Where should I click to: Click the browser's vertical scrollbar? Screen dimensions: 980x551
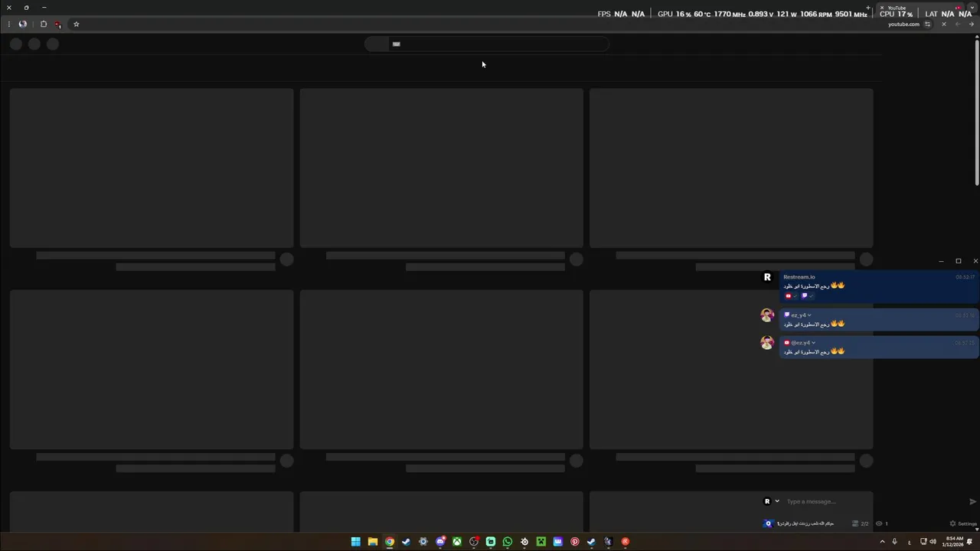pyautogui.click(x=976, y=111)
